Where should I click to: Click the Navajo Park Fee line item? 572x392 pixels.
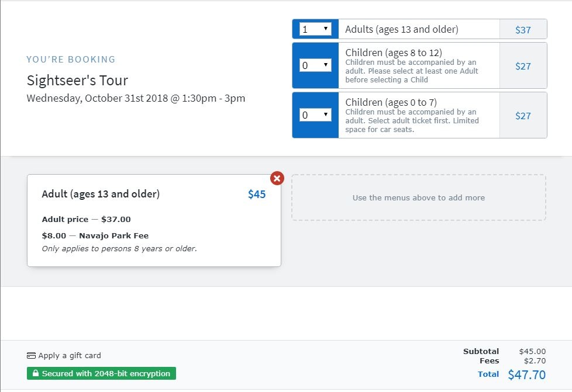(x=95, y=235)
